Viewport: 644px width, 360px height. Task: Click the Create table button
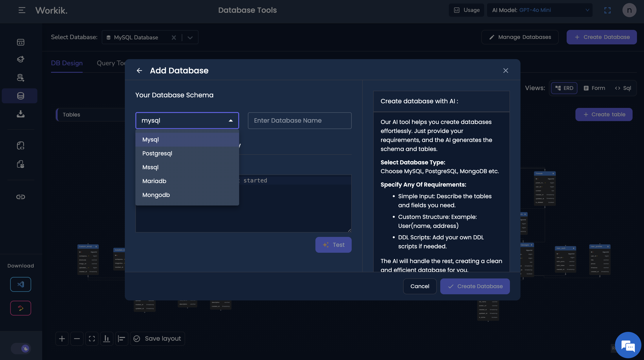604,115
